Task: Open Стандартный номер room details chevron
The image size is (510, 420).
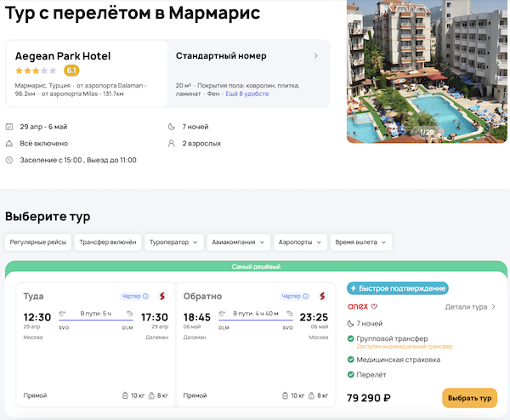Action: (316, 56)
